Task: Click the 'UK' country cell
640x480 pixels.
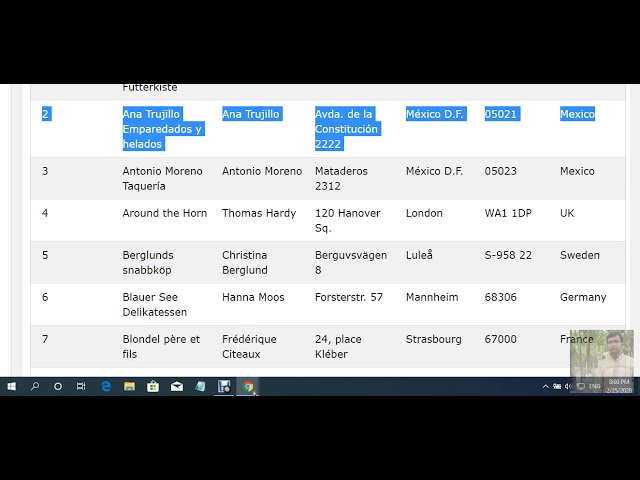Action: (x=567, y=213)
